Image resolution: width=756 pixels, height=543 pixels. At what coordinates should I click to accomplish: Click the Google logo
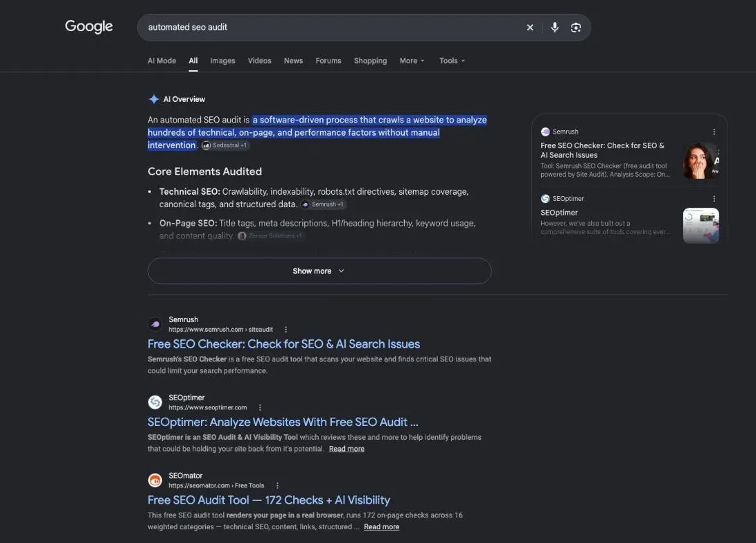(x=89, y=26)
